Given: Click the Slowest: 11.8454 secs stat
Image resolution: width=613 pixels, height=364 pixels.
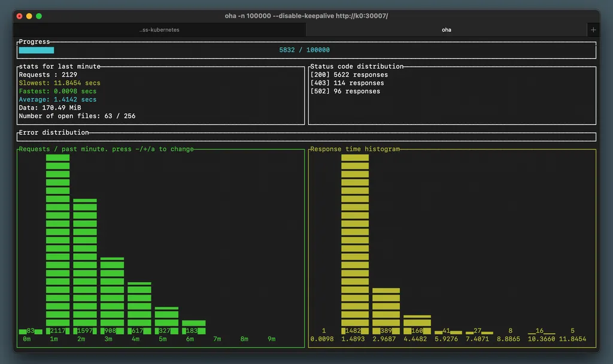Looking at the screenshot, I should point(59,83).
